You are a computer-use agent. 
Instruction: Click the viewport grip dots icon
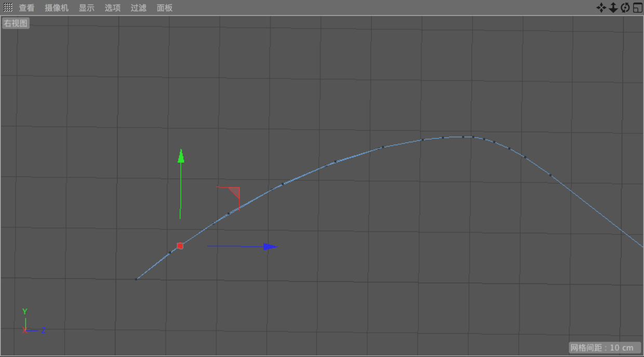[x=8, y=7]
